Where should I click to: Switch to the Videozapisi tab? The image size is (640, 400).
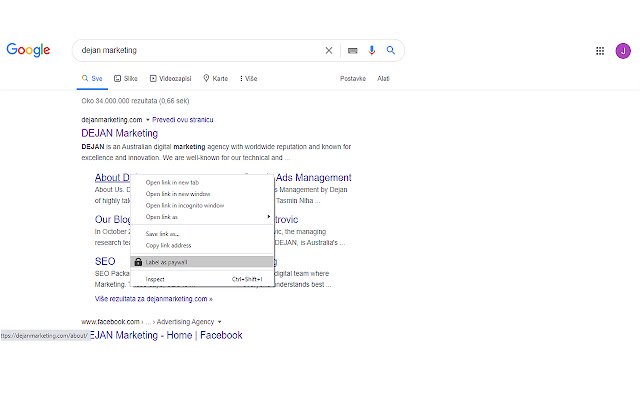tap(171, 78)
